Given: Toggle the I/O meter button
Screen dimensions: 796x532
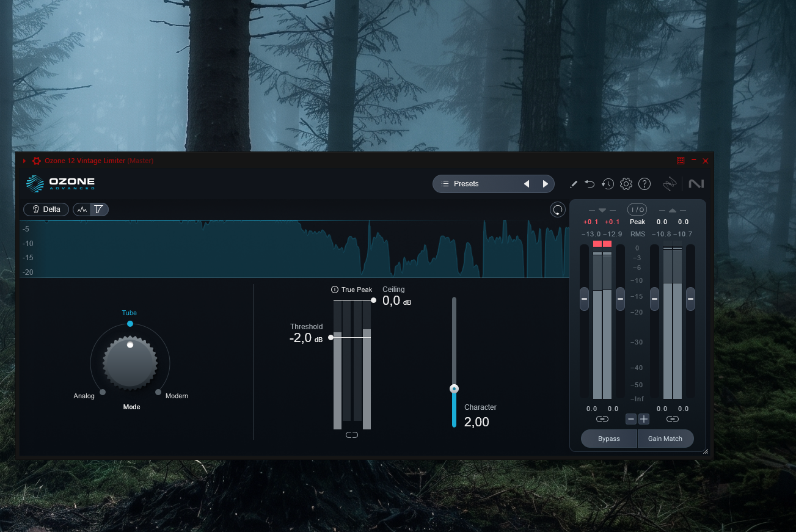Looking at the screenshot, I should pyautogui.click(x=637, y=210).
